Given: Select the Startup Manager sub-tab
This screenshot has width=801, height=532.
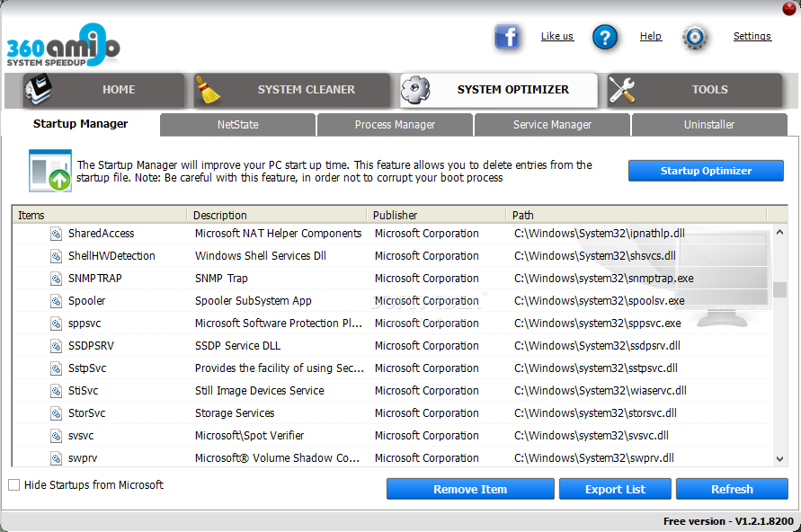Looking at the screenshot, I should 81,124.
